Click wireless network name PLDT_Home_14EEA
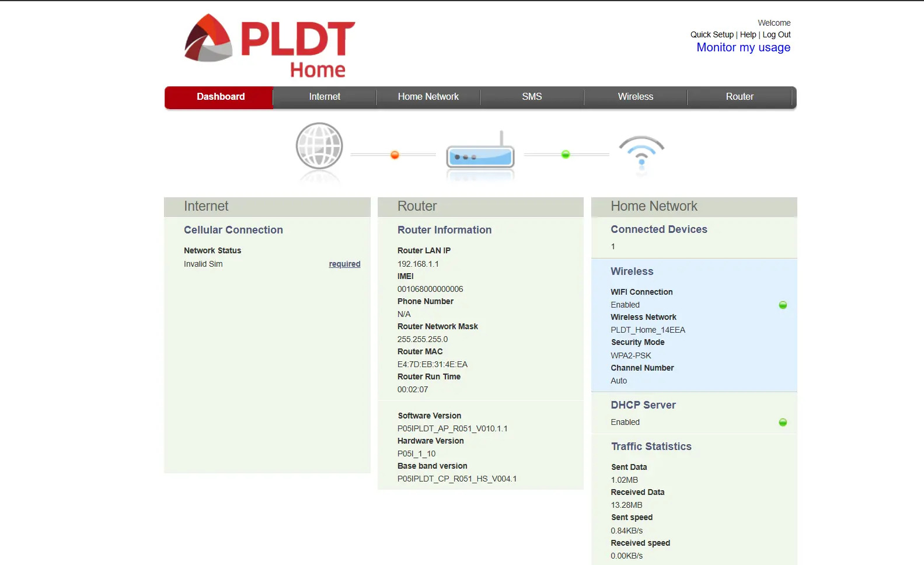This screenshot has width=924, height=565. point(648,330)
